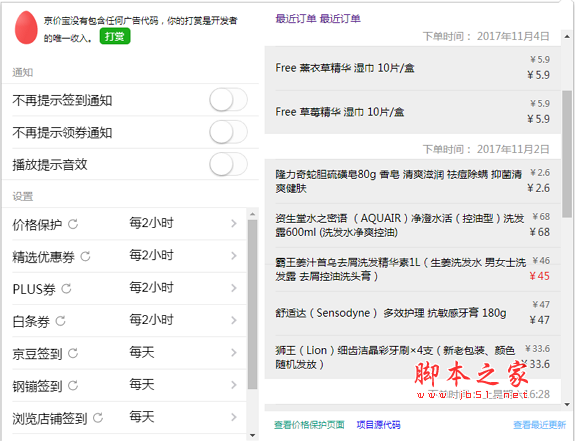
Task: Click refresh icon next to PLUS券
Action: (x=66, y=289)
